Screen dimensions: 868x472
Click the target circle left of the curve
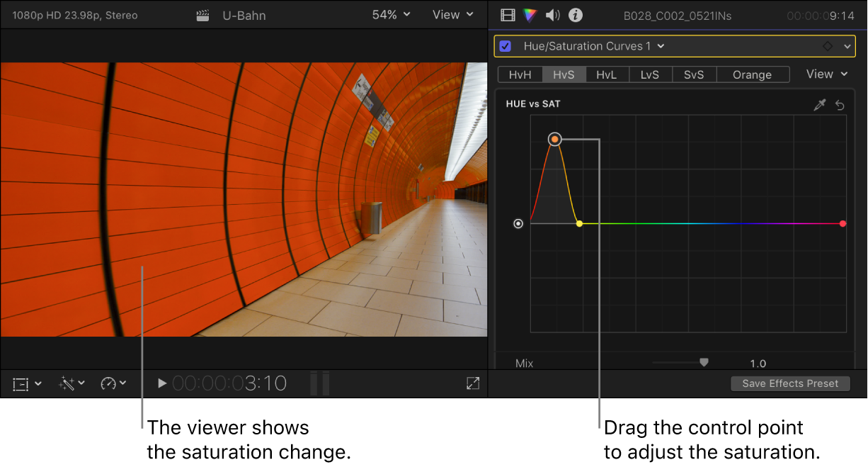tap(518, 223)
